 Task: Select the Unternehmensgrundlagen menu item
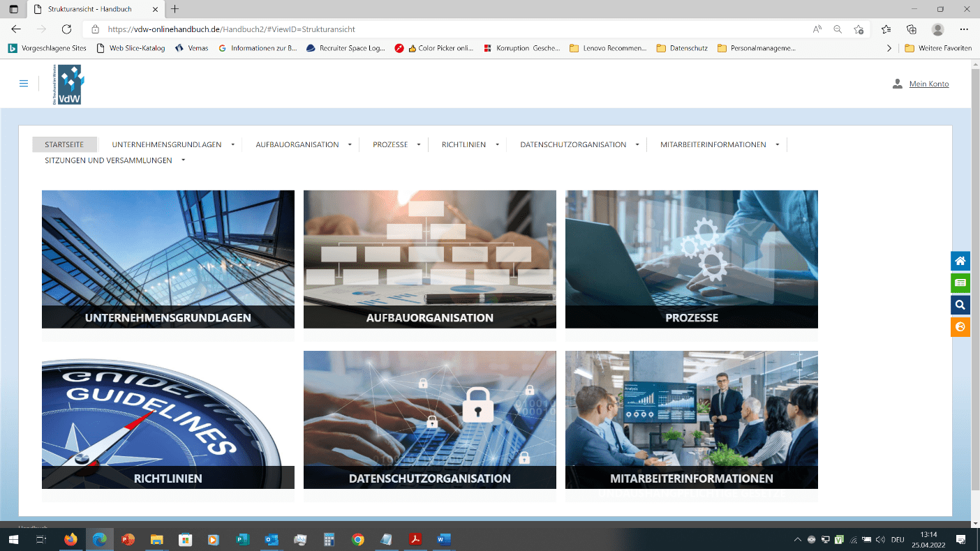pyautogui.click(x=167, y=144)
